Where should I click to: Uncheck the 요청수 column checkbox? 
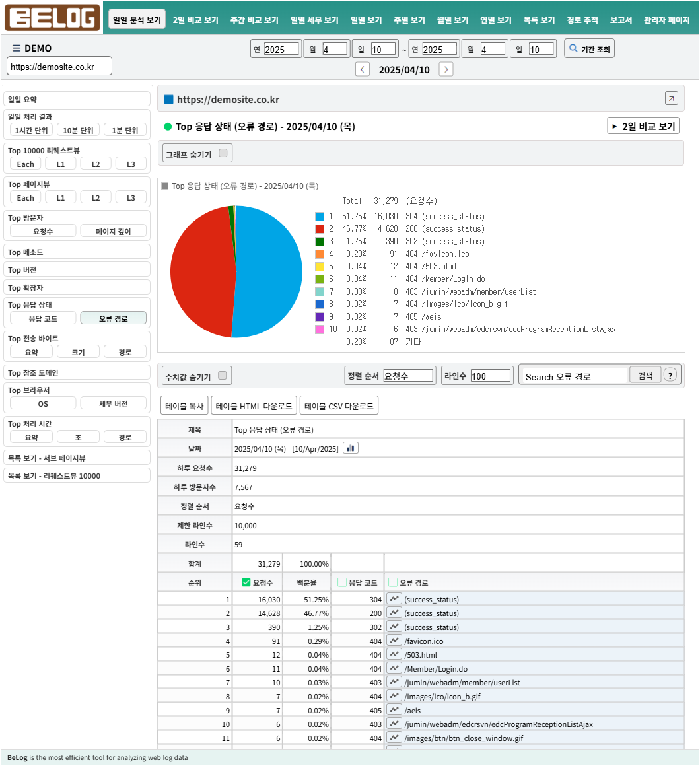click(x=246, y=582)
